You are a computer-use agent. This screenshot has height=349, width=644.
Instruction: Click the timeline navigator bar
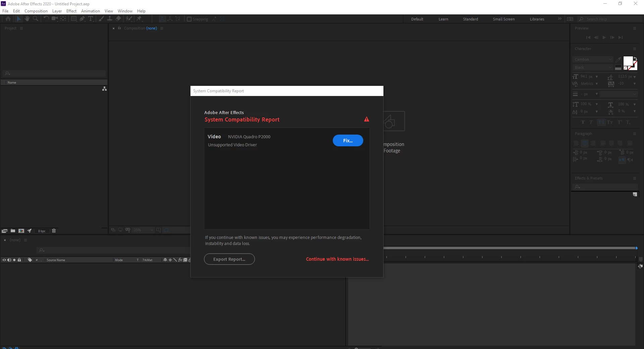coord(509,248)
